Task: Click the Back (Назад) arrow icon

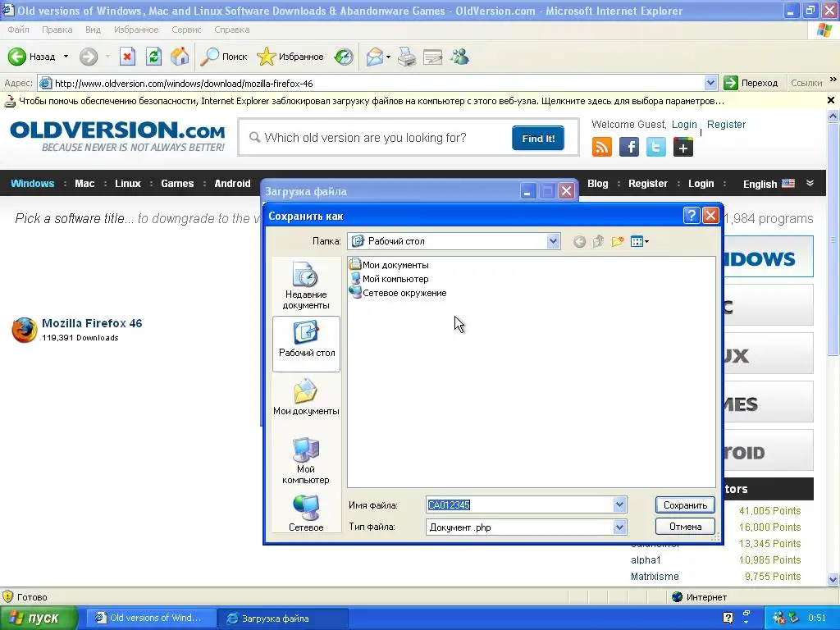Action: (17, 57)
